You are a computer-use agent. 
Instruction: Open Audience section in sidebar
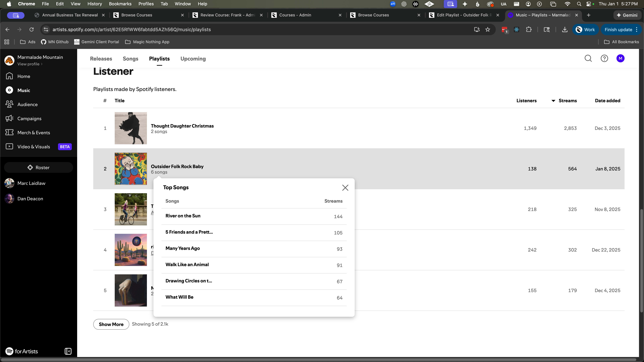pyautogui.click(x=27, y=104)
